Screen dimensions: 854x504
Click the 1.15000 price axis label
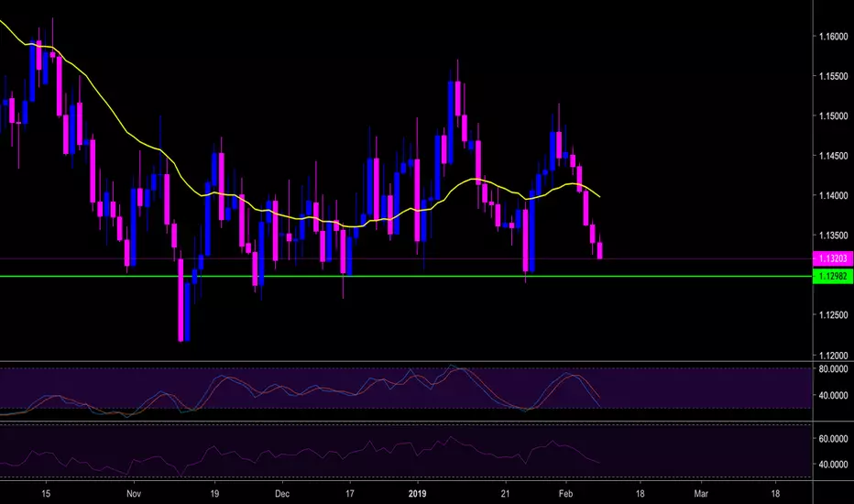pyautogui.click(x=833, y=116)
